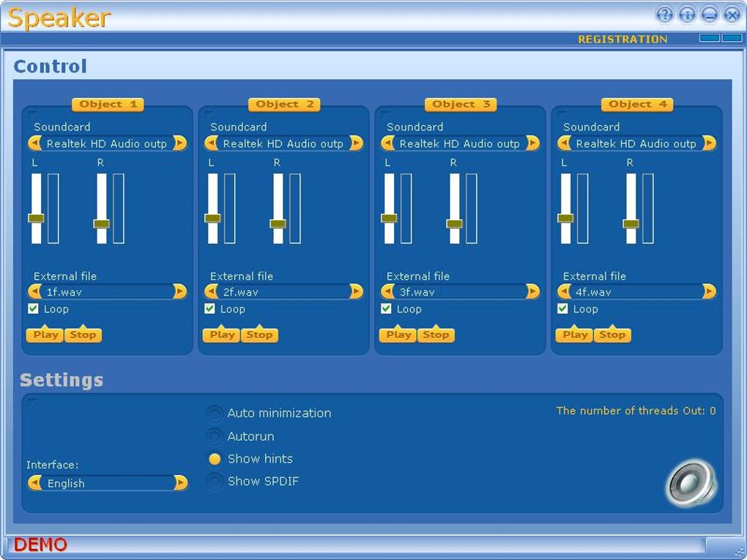
Task: Uncheck Loop for Object 4
Action: (x=562, y=309)
